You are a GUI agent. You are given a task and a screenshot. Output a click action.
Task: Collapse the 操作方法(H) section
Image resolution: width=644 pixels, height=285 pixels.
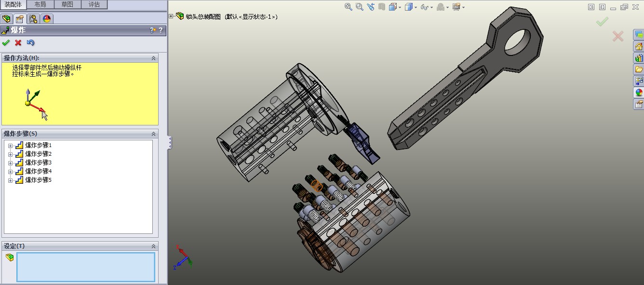154,58
